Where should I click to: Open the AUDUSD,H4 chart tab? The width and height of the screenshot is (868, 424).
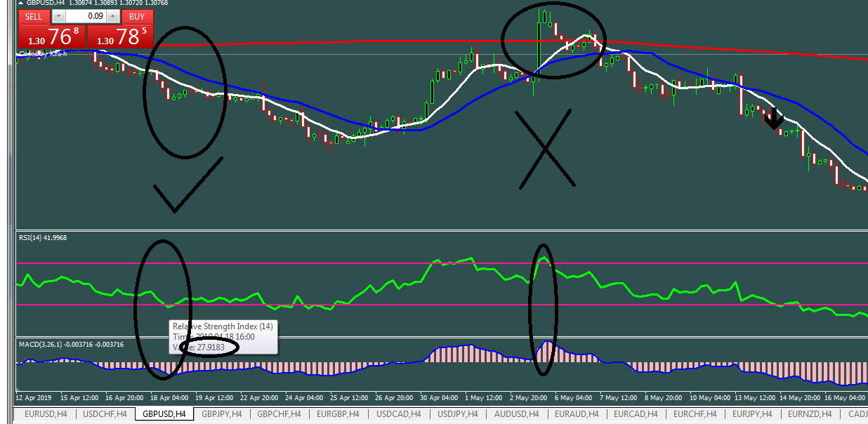click(516, 414)
